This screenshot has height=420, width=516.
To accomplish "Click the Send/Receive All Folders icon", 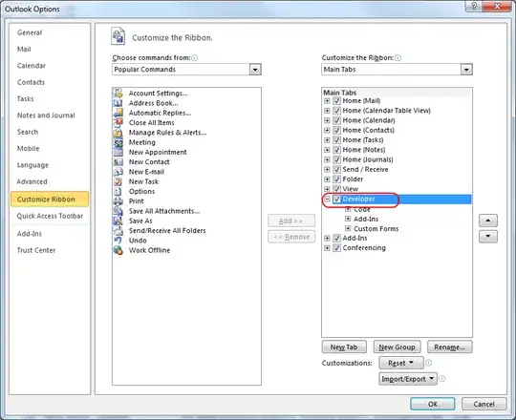I will pyautogui.click(x=118, y=230).
